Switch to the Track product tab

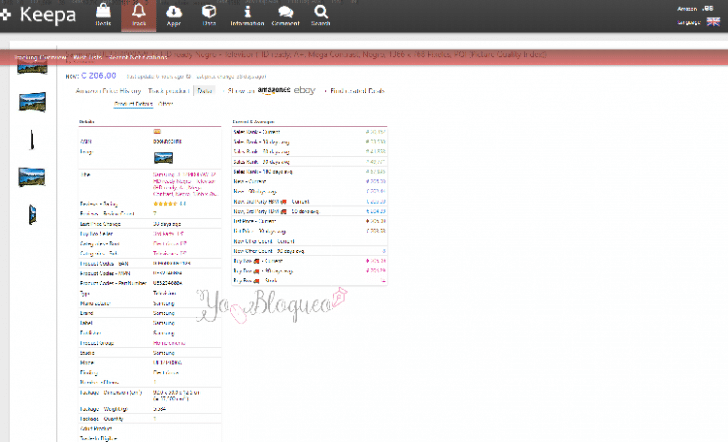(x=168, y=90)
